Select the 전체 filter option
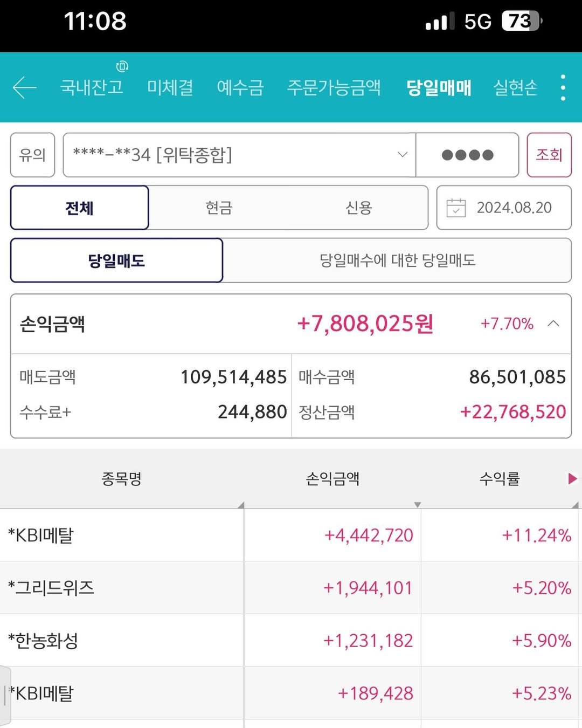 pyautogui.click(x=80, y=208)
